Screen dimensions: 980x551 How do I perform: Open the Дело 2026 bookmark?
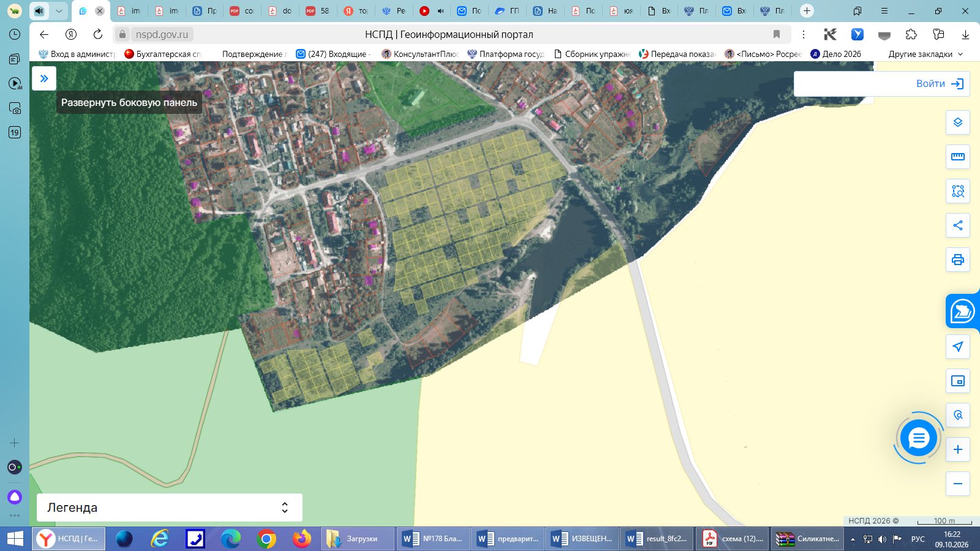[836, 54]
